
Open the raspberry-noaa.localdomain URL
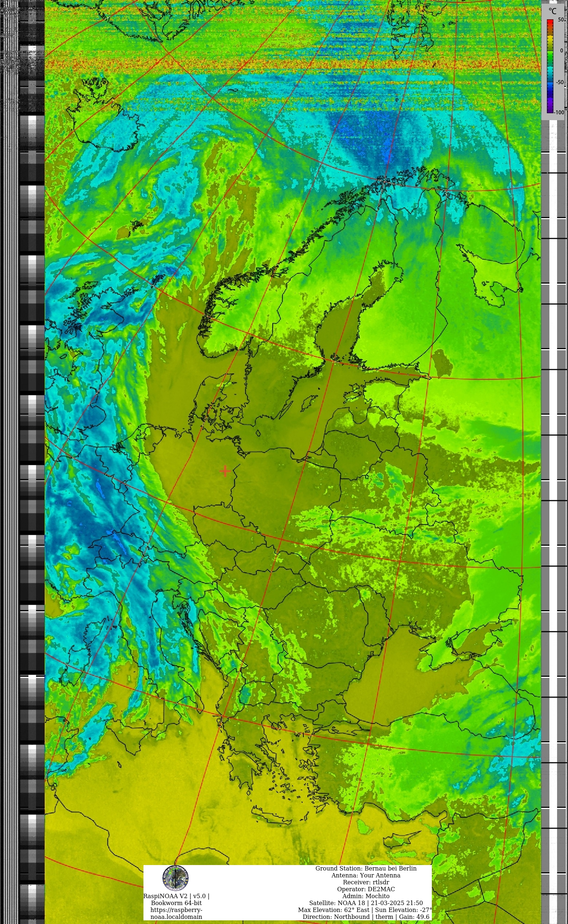point(176,913)
